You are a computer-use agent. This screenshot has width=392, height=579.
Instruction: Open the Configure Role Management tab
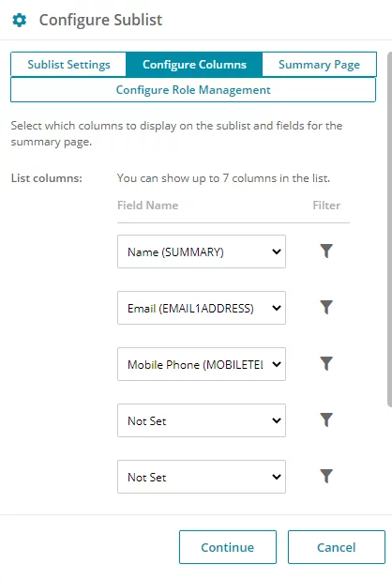193,90
